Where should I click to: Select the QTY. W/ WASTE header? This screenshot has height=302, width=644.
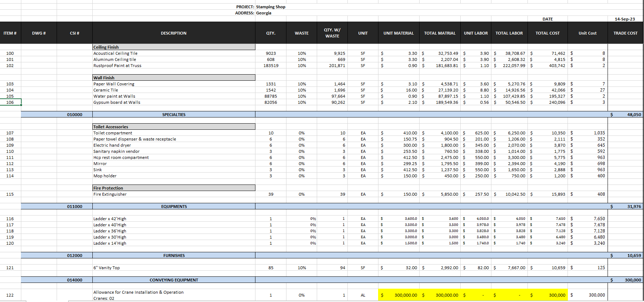pos(332,33)
